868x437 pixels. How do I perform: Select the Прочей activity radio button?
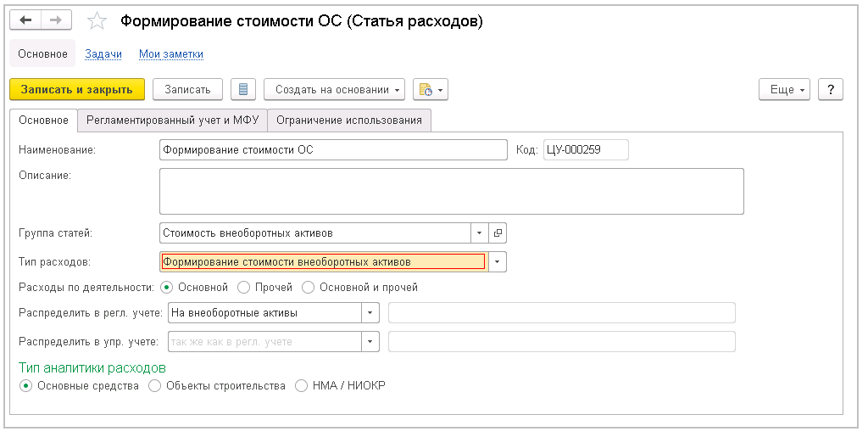point(244,288)
